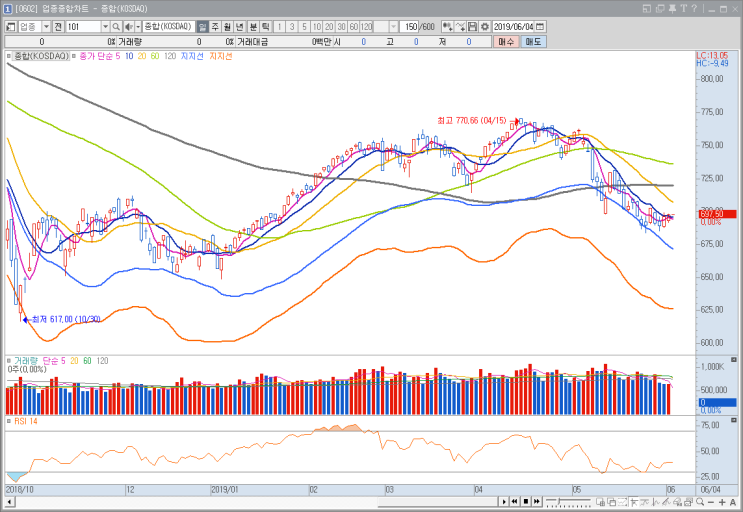Click the 최저 617.00 (10/30) low marker label
The height and width of the screenshot is (512, 743).
[x=66, y=320]
